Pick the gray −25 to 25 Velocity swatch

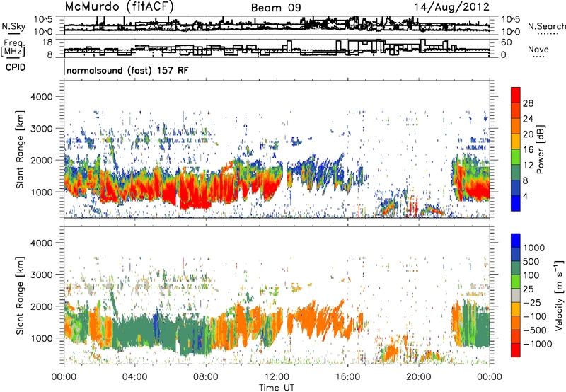coord(516,295)
